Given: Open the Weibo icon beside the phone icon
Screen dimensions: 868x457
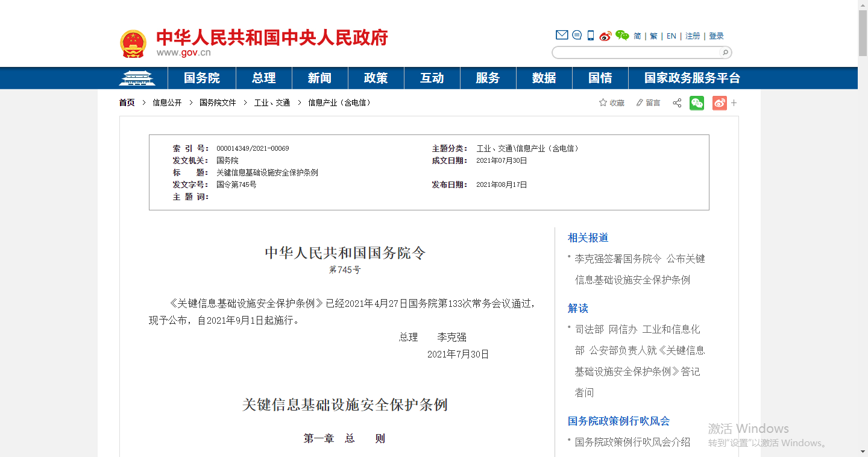Looking at the screenshot, I should (605, 36).
